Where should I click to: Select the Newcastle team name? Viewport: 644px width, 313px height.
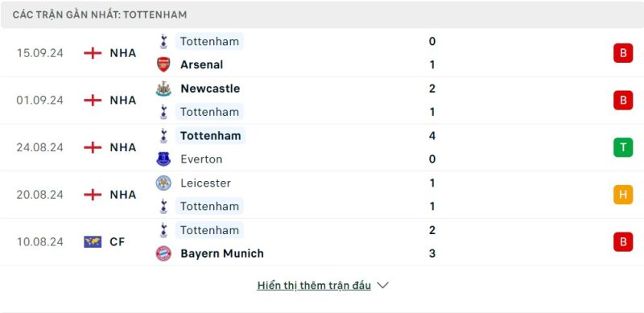tap(210, 89)
